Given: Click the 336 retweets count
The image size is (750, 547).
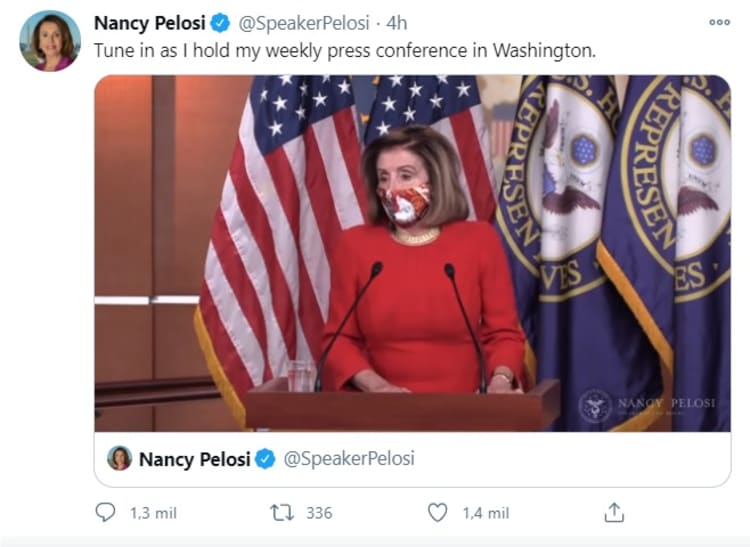Looking at the screenshot, I should 318,513.
